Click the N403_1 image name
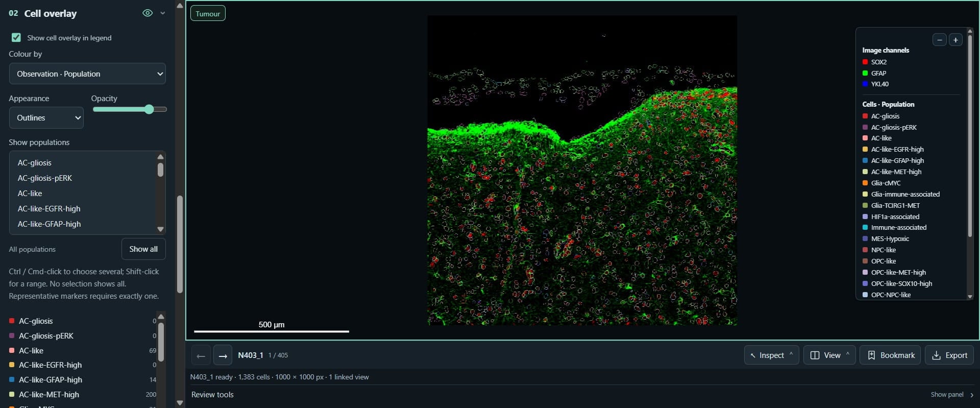Image resolution: width=980 pixels, height=408 pixels. [251, 355]
